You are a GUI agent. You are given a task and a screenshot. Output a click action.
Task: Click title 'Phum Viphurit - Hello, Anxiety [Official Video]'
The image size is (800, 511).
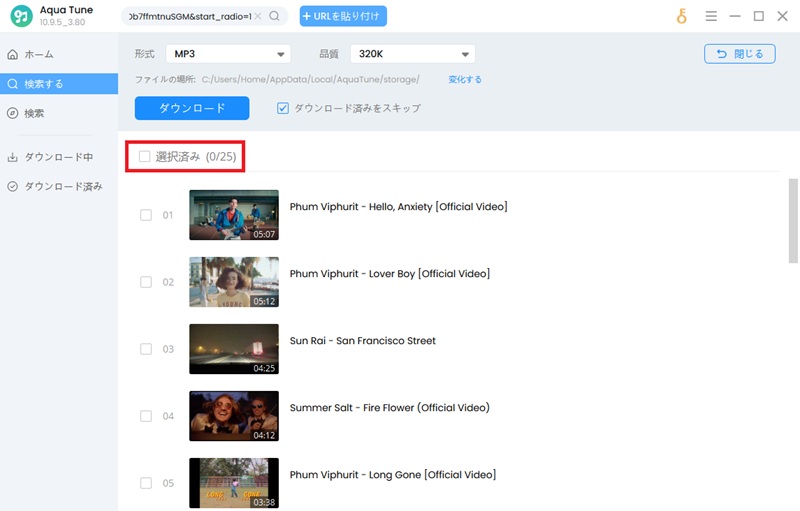point(398,207)
